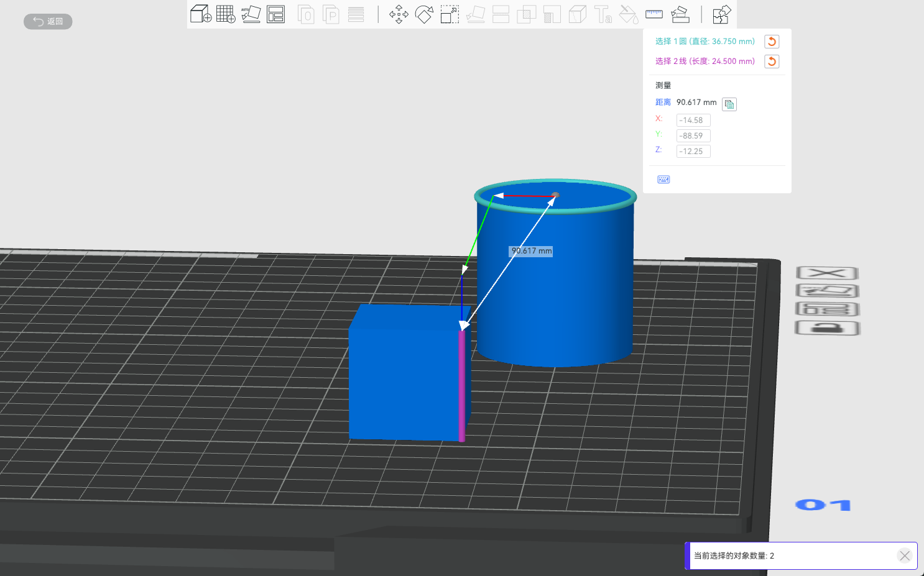Image resolution: width=924 pixels, height=576 pixels.
Task: Show keyboard shortcuts in the measure panel
Action: click(663, 180)
